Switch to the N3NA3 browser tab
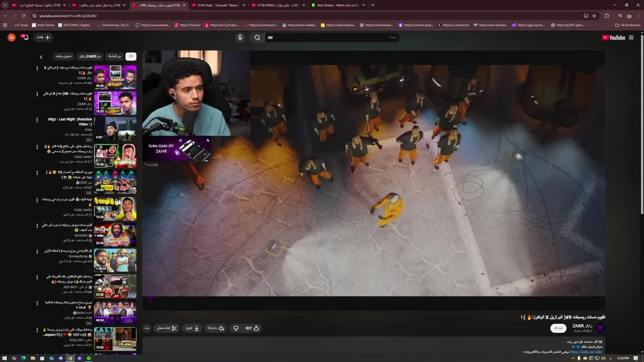644x362 pixels. point(278,5)
